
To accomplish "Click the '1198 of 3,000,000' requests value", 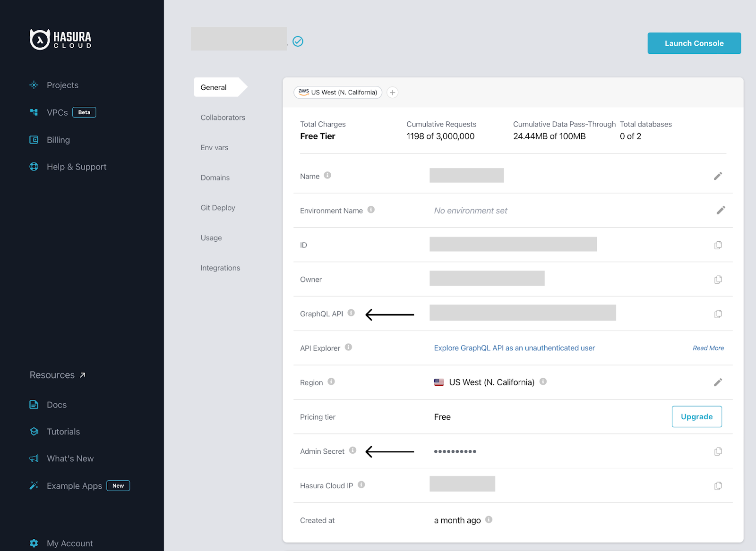I will click(x=440, y=136).
